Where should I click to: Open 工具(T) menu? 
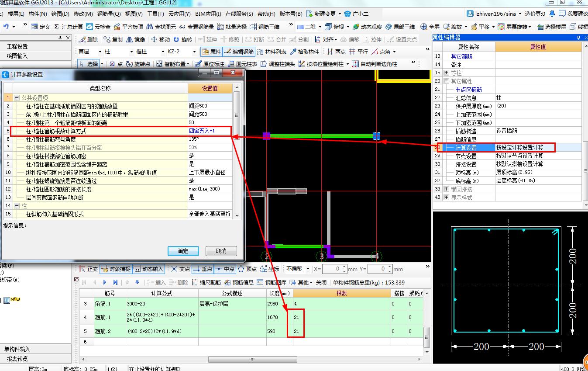tap(156, 14)
